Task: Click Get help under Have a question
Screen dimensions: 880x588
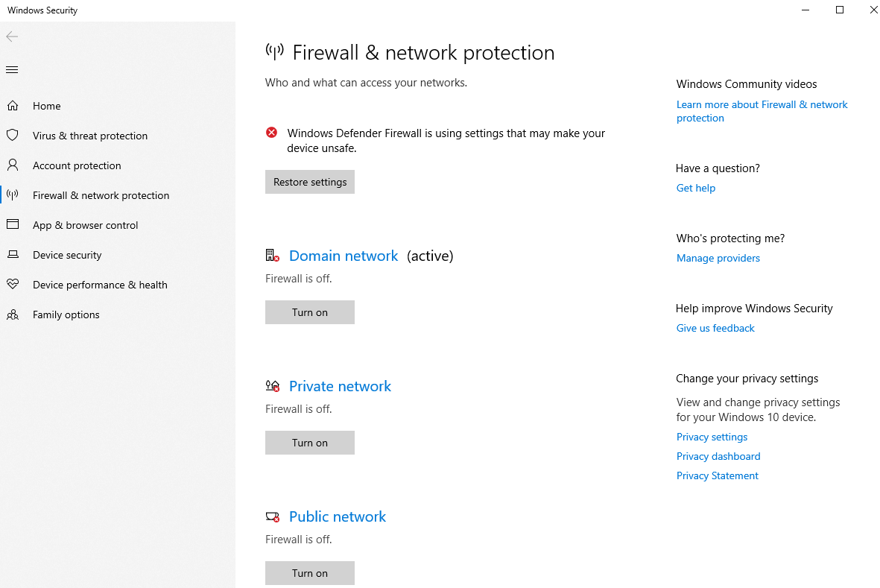Action: pyautogui.click(x=695, y=188)
